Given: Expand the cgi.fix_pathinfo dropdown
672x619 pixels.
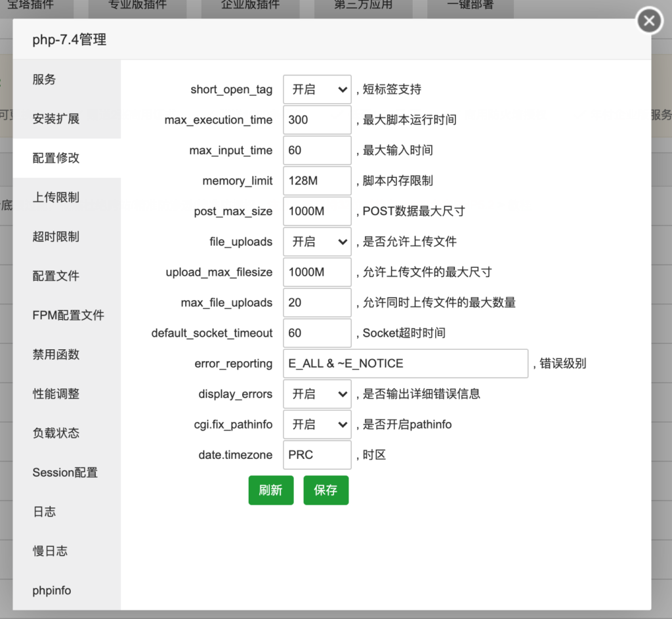Looking at the screenshot, I should pos(317,425).
